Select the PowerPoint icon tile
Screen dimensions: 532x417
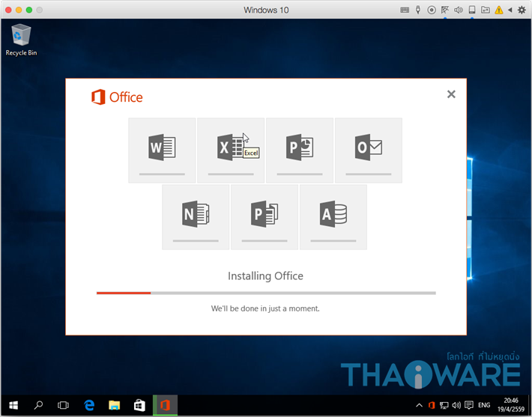pyautogui.click(x=300, y=150)
